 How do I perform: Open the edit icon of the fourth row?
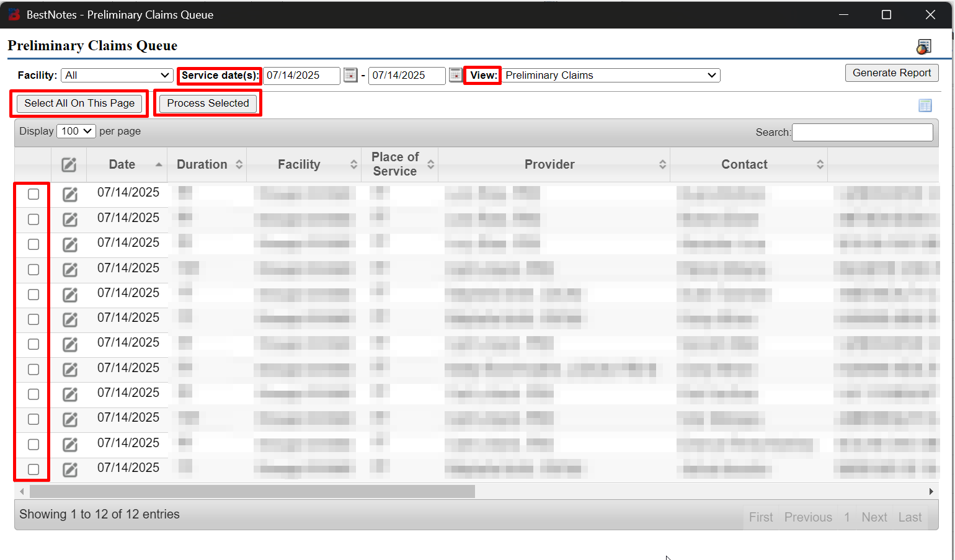70,270
